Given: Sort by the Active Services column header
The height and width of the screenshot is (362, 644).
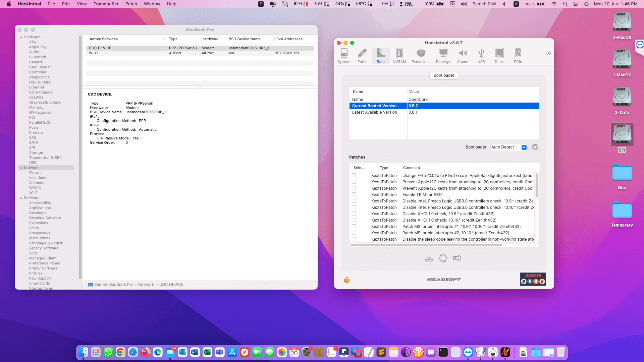Looking at the screenshot, I should (127, 39).
